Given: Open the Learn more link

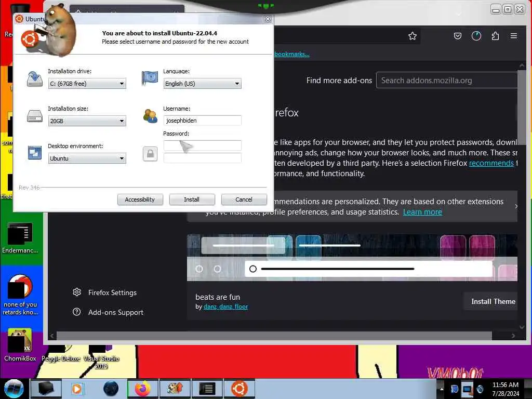Looking at the screenshot, I should coord(422,212).
